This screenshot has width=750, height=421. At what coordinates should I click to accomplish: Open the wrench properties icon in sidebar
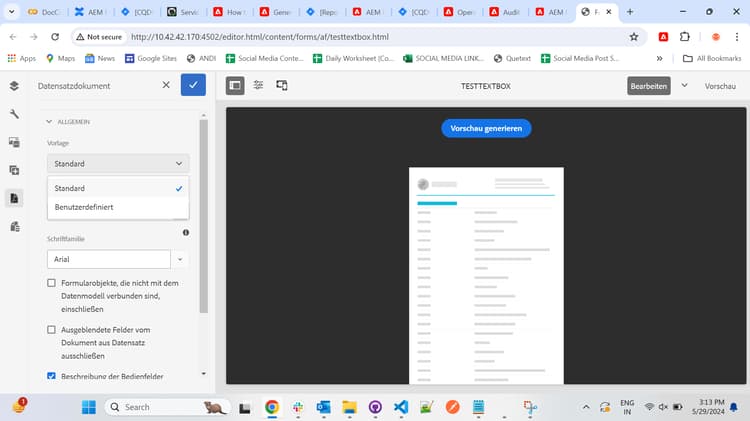[x=14, y=114]
